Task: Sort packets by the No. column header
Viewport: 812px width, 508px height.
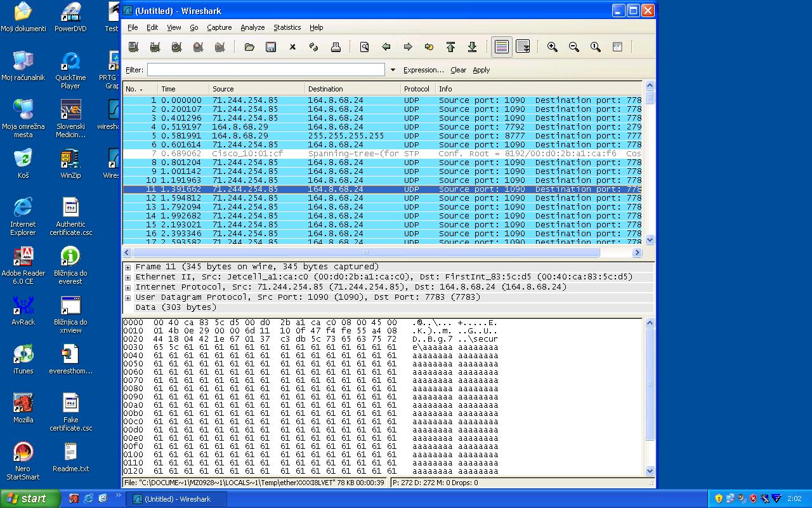Action: [x=140, y=89]
